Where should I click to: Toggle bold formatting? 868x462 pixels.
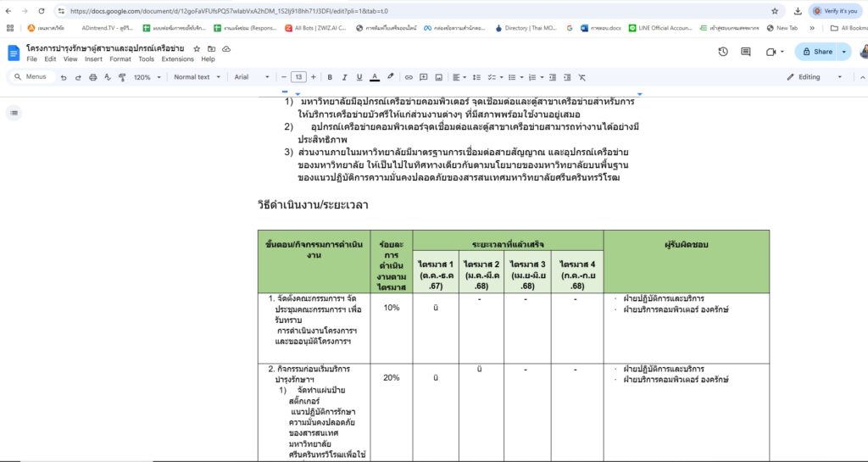tap(330, 77)
